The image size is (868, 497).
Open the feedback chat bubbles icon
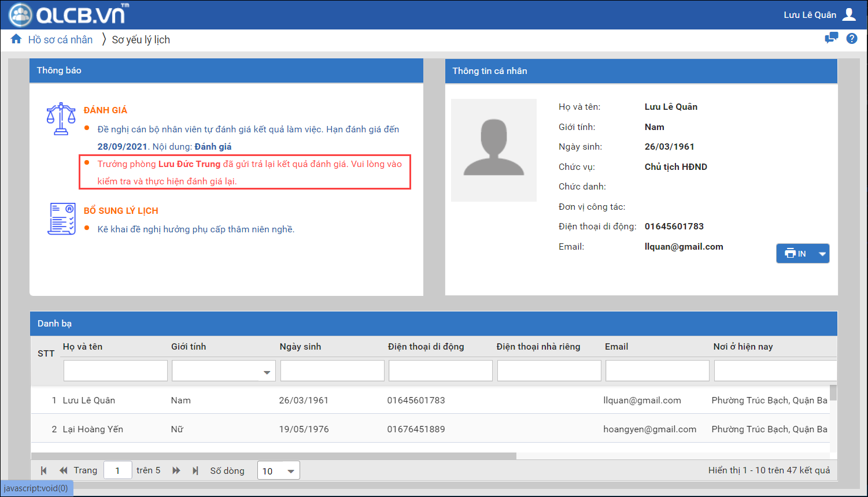tap(831, 39)
